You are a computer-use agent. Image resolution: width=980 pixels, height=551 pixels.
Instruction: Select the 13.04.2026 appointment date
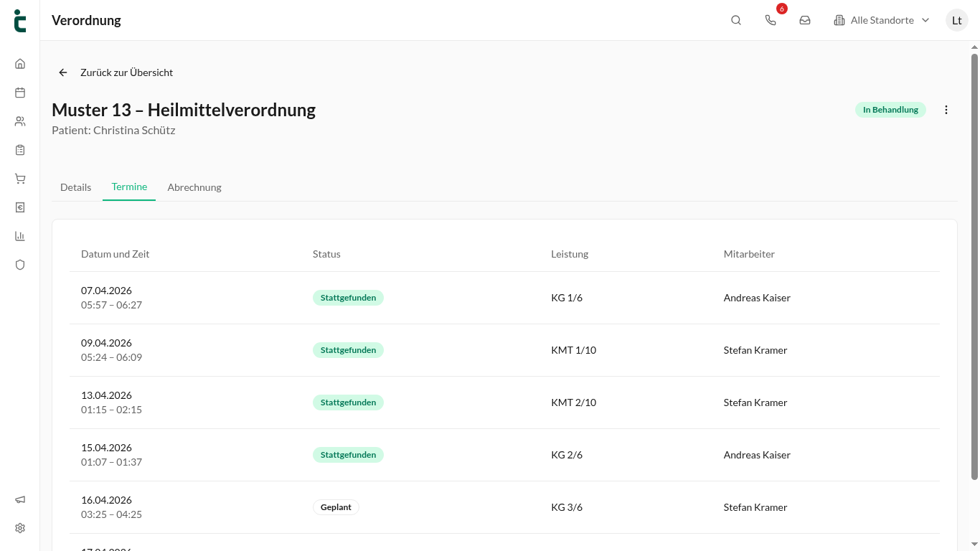click(x=106, y=395)
